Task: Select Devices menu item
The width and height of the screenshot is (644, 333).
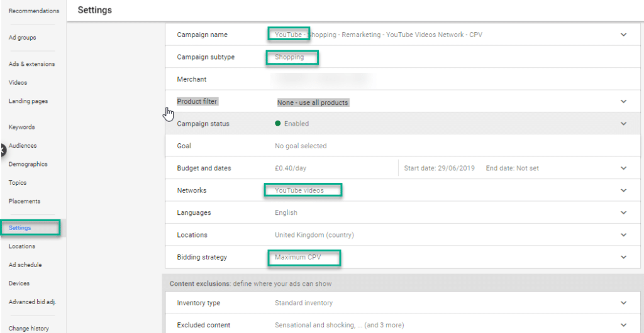Action: [19, 283]
